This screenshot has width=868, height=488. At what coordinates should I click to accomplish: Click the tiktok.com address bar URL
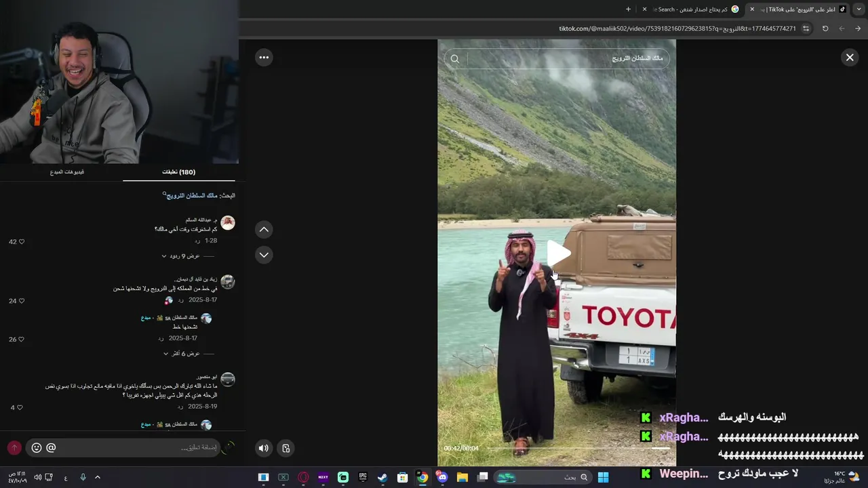[677, 28]
